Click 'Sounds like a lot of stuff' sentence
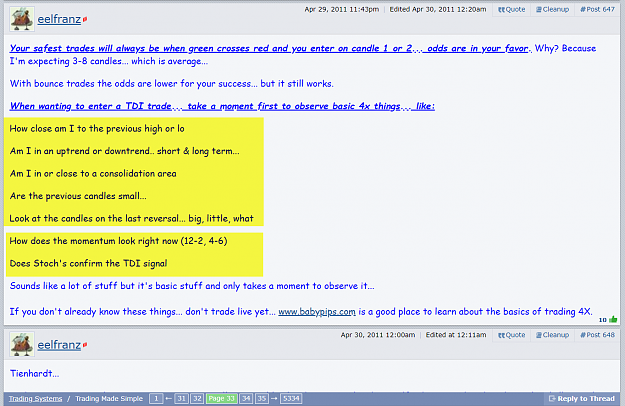Screen dimensions: 625x406 click(192, 286)
